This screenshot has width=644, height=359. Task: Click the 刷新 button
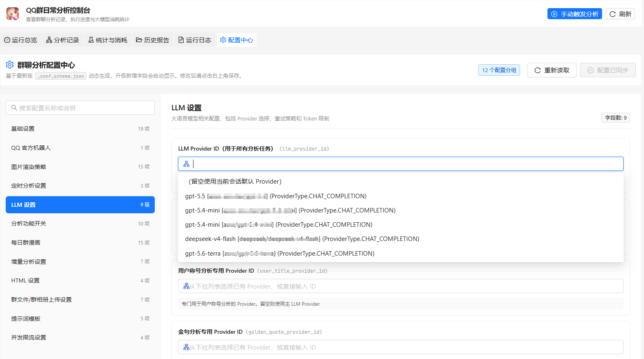click(x=620, y=14)
